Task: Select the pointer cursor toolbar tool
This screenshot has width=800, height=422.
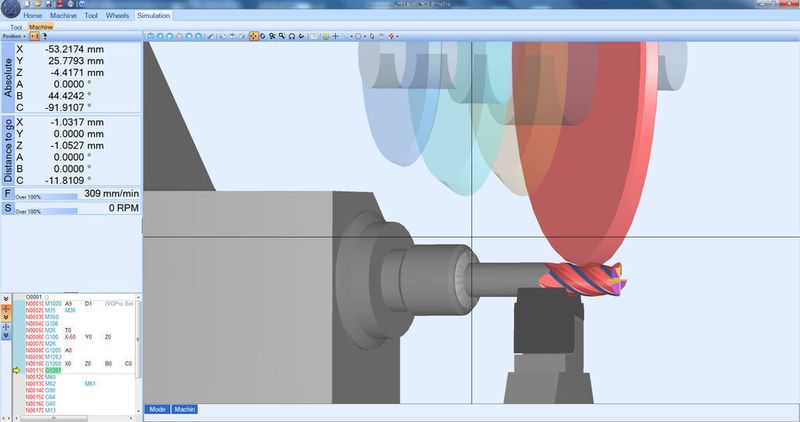Action: point(372,36)
